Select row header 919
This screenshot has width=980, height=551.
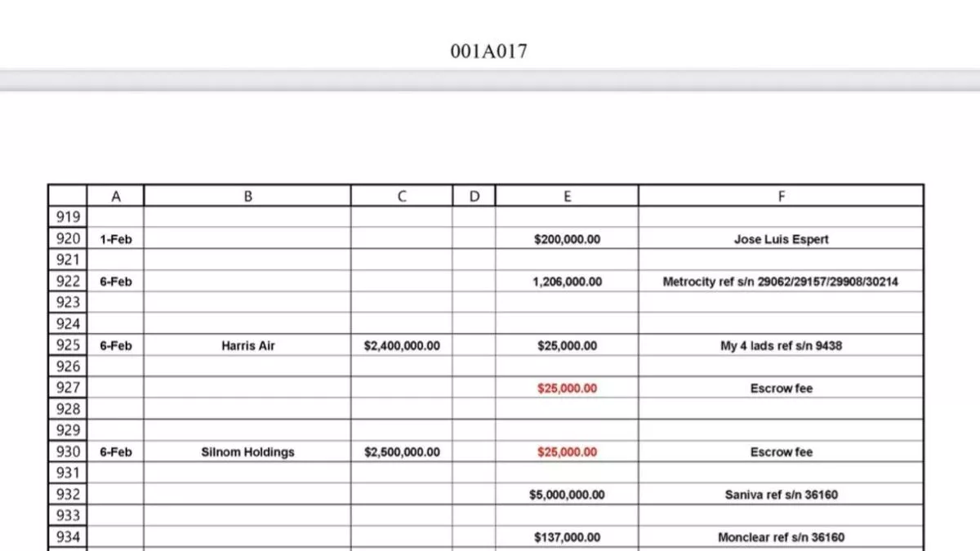pyautogui.click(x=68, y=217)
